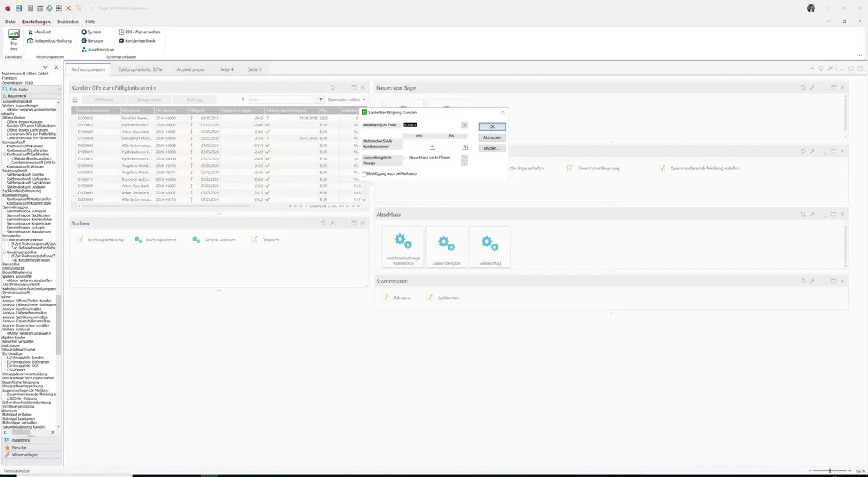Viewport: 868px width, 477px height.
Task: Enable Bestätigung auch bei Nullsaldo checkbox
Action: (365, 173)
